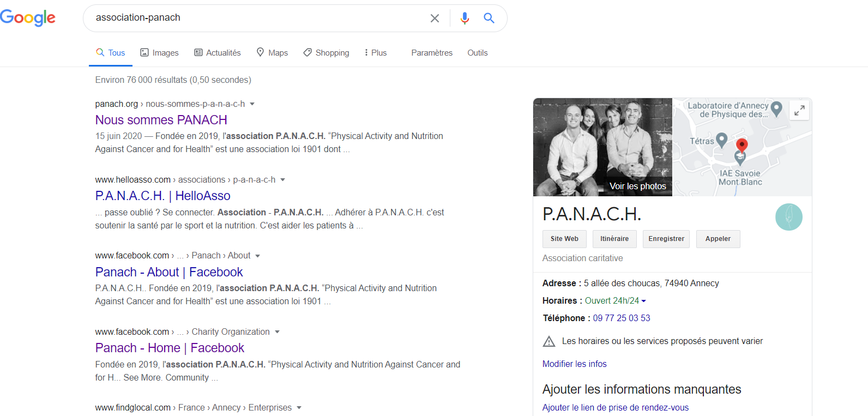
Task: Open the Plus more options menu
Action: pos(375,53)
